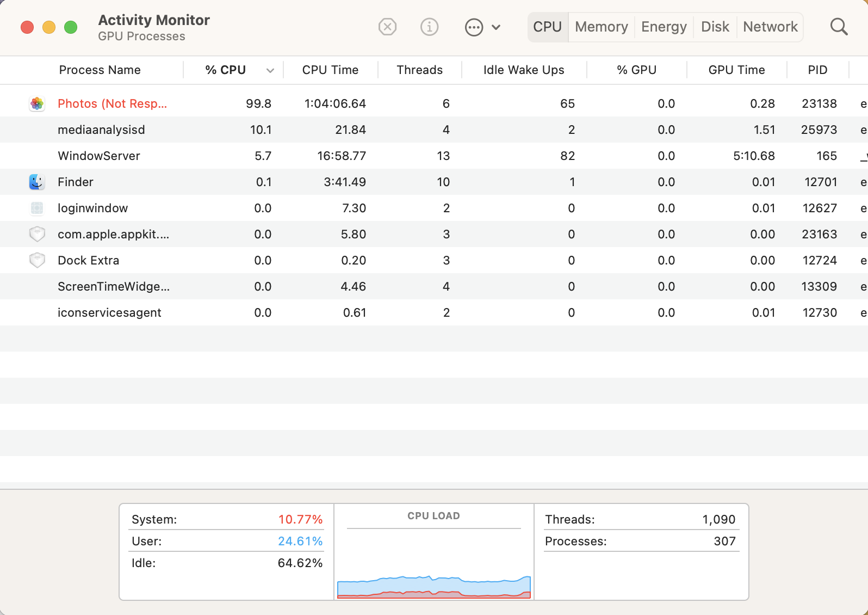Click the Finder icon in the list
The width and height of the screenshot is (868, 615).
tap(36, 182)
